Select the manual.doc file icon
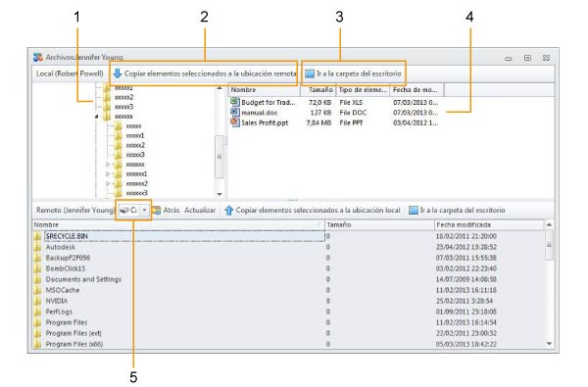Viewport: 588px width, 387px height. pos(235,112)
